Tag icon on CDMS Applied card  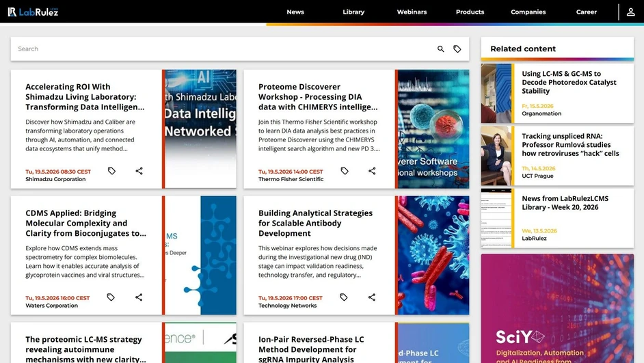tap(111, 297)
